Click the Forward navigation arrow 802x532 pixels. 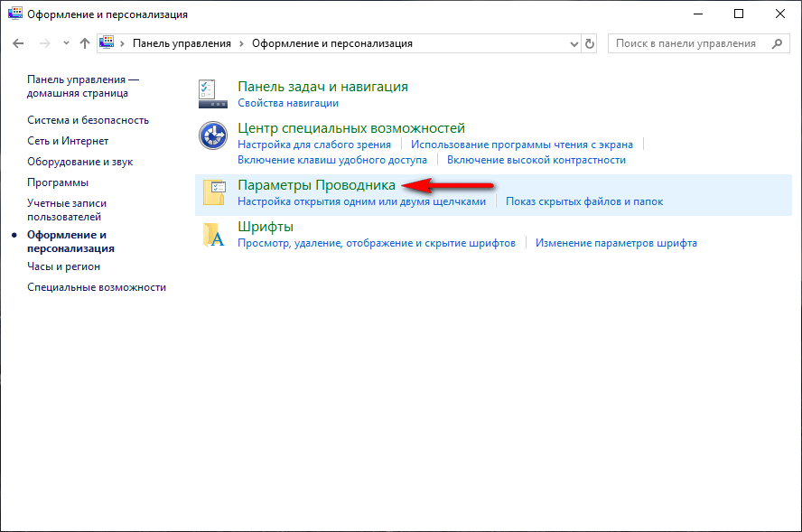45,43
